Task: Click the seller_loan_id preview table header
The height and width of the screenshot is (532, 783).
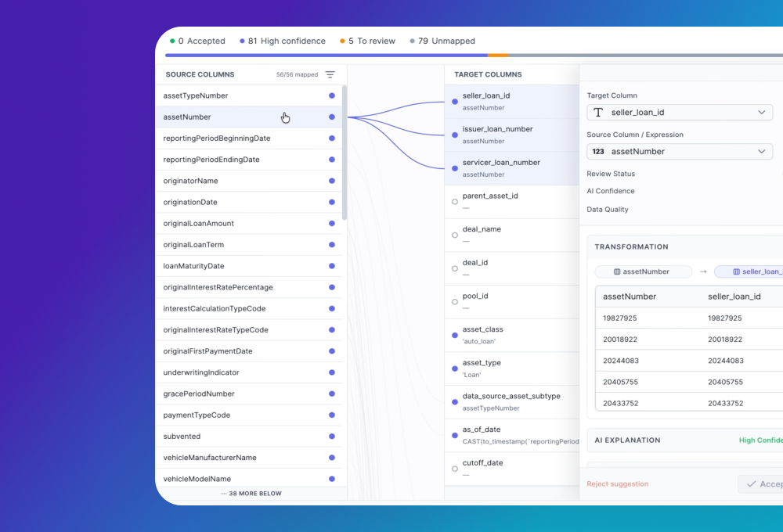Action: coord(734,297)
